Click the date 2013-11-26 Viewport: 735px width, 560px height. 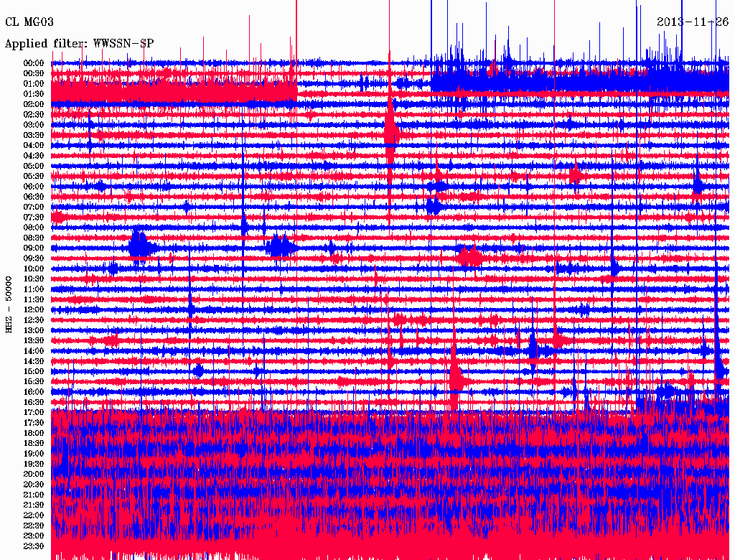(693, 22)
